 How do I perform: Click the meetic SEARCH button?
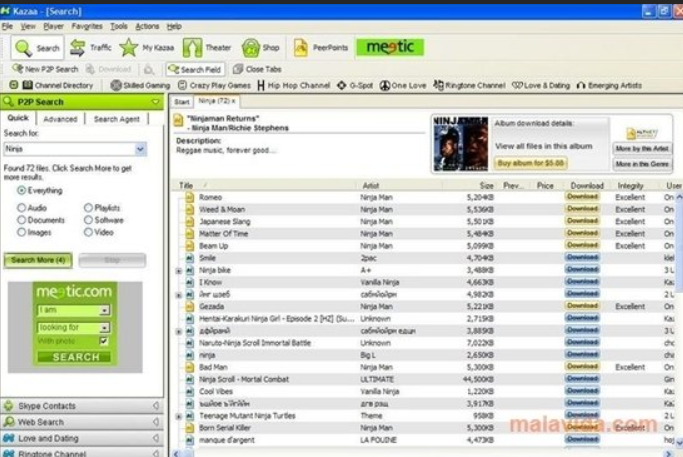coord(74,357)
